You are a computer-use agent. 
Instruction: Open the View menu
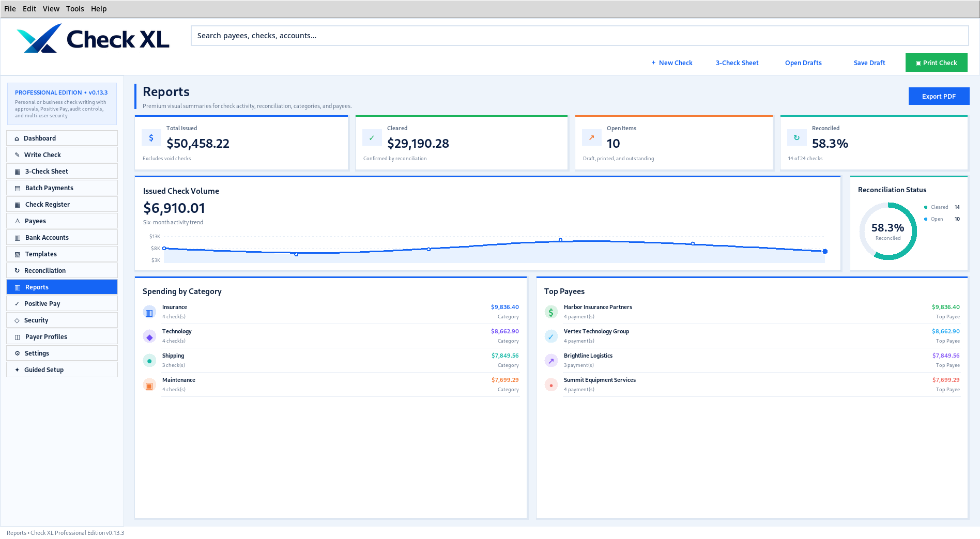(51, 9)
